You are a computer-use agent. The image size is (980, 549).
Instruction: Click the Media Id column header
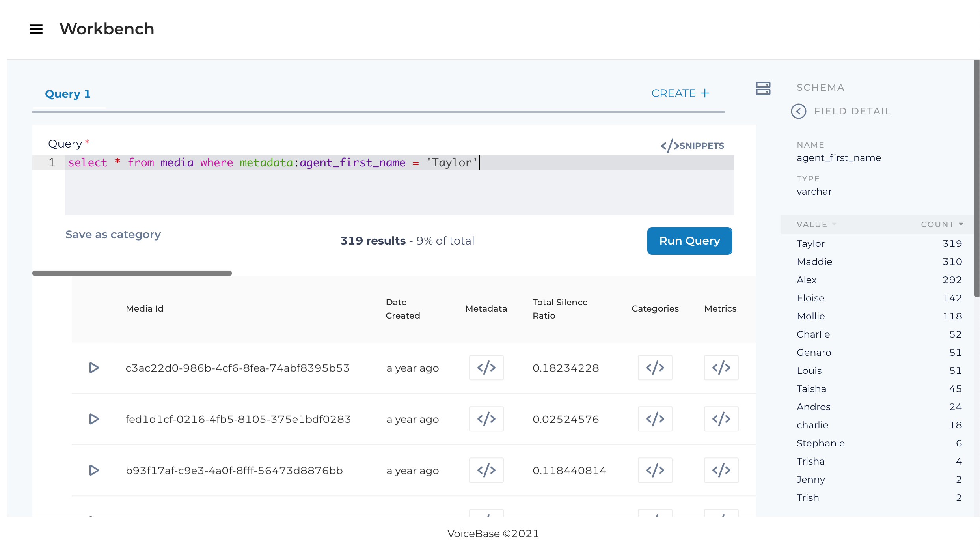coord(144,309)
